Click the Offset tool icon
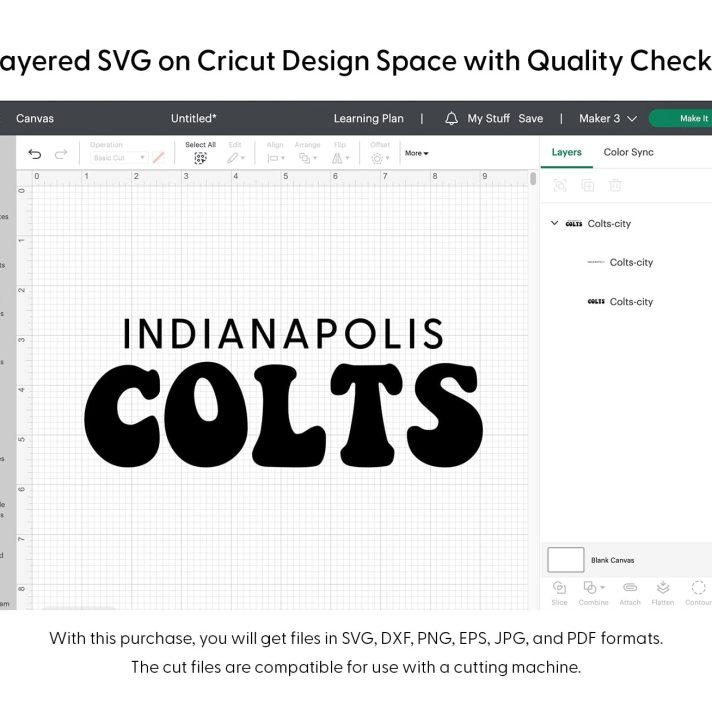 point(380,158)
